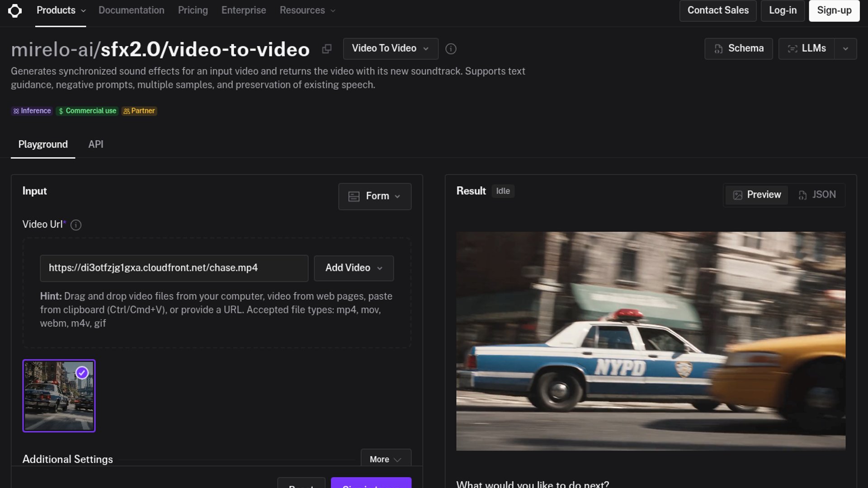Go to the Documentation page
This screenshot has height=488, width=868.
(x=132, y=10)
